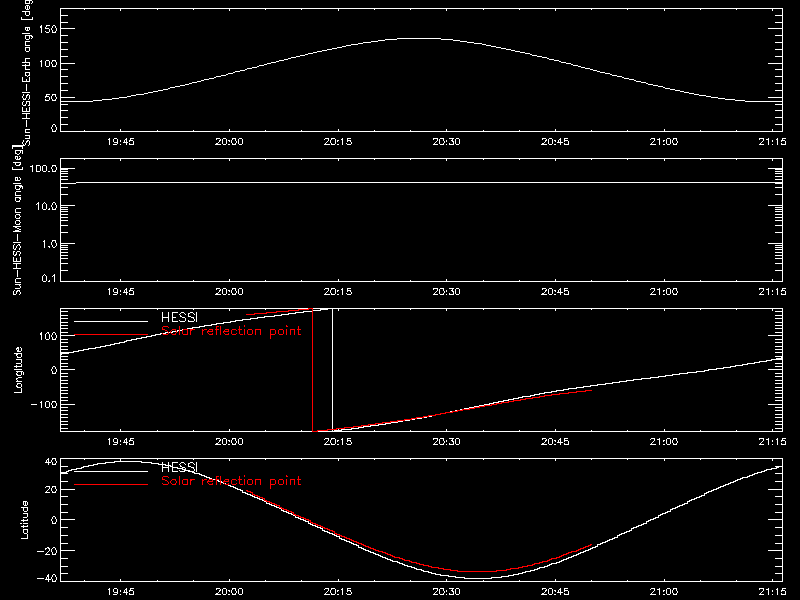The image size is (800, 600).
Task: Click the 1.0 tick label on Moon angle plot
Action: coord(49,244)
